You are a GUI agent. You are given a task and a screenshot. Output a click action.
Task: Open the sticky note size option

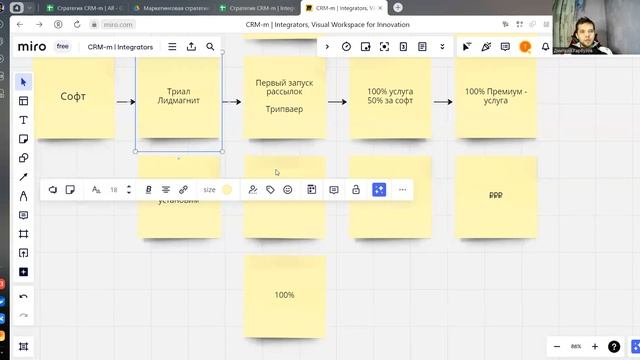click(209, 190)
